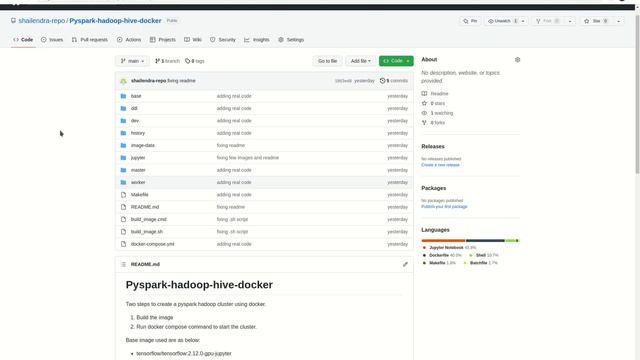Click the author avatar in commit bar
The image size is (640, 360).
coord(123,81)
